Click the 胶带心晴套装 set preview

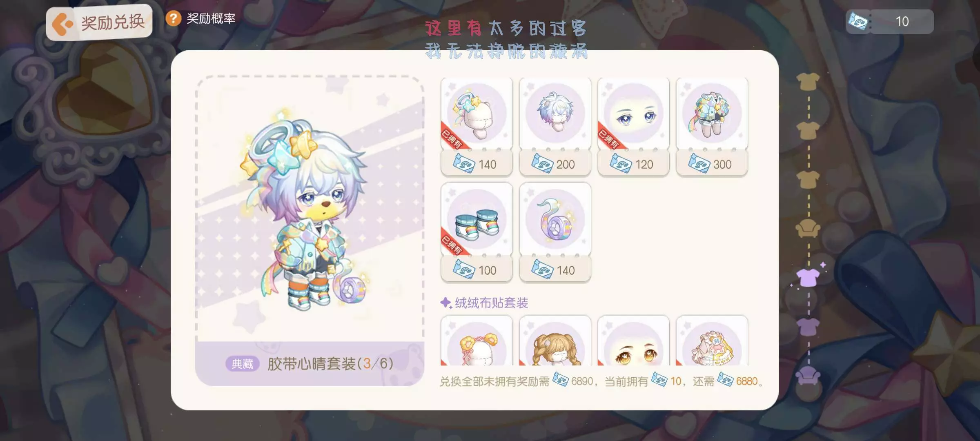tap(310, 231)
